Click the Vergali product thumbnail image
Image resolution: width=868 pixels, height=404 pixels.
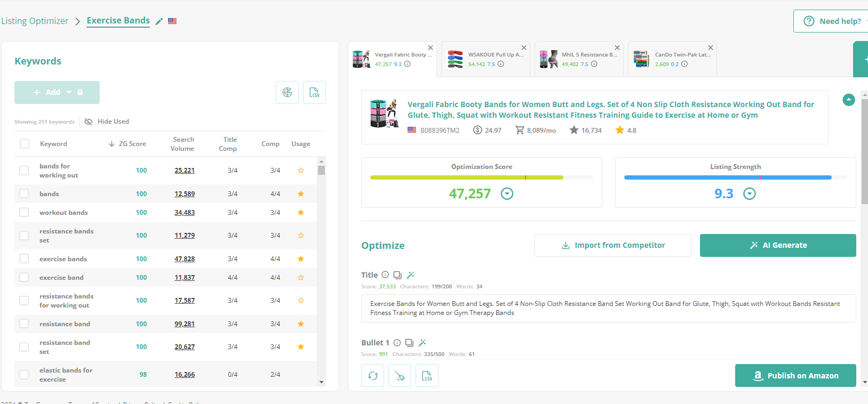pyautogui.click(x=385, y=114)
